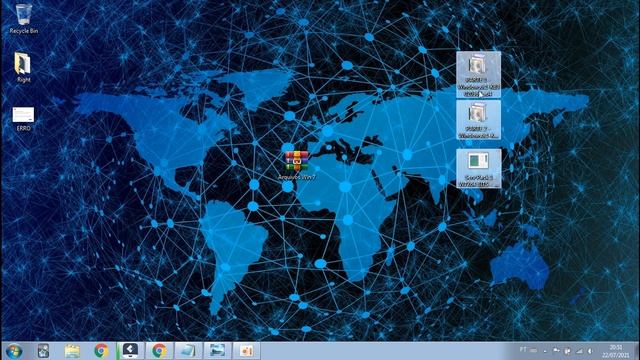Image resolution: width=640 pixels, height=360 pixels.
Task: Open the clock and date in tray
Action: point(616,351)
